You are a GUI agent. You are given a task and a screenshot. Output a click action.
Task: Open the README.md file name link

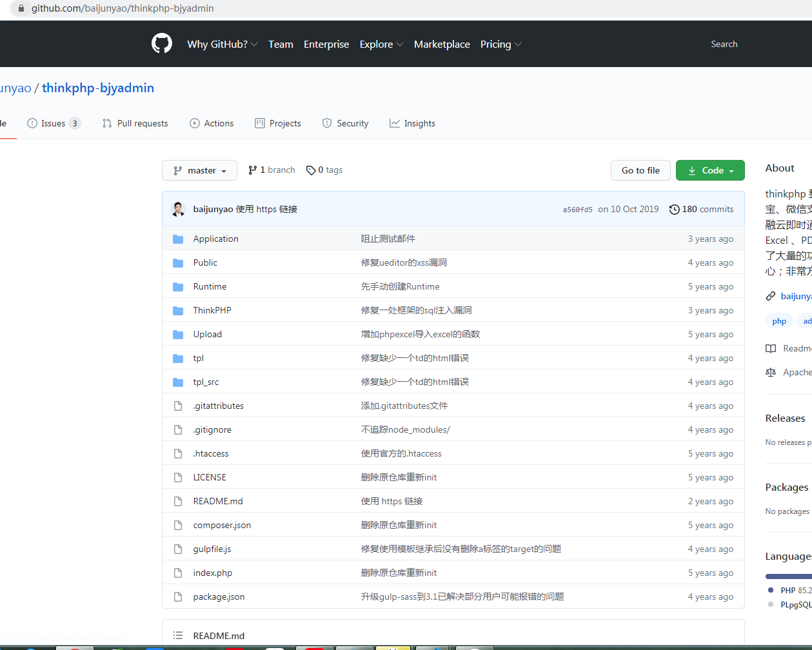[x=218, y=501]
